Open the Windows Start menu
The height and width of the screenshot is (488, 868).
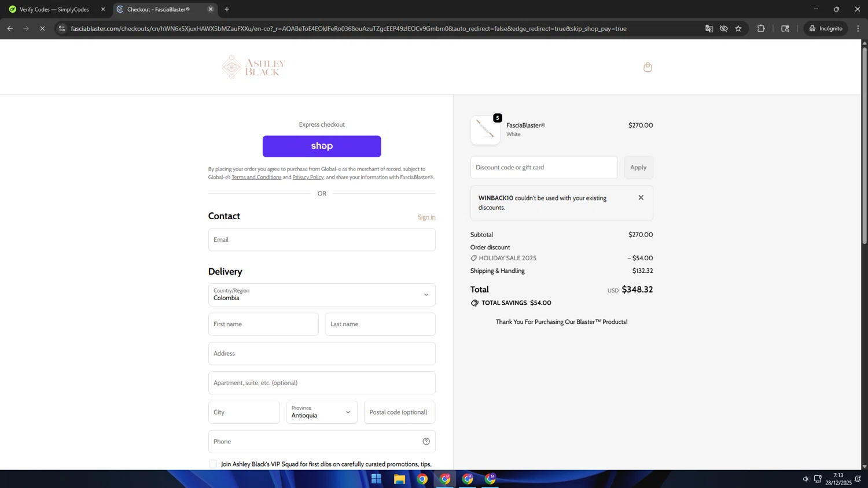(x=376, y=479)
